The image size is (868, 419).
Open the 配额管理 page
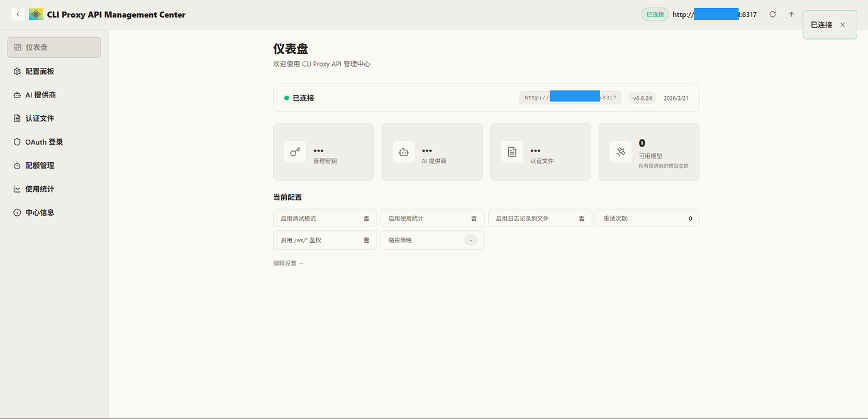[54, 165]
